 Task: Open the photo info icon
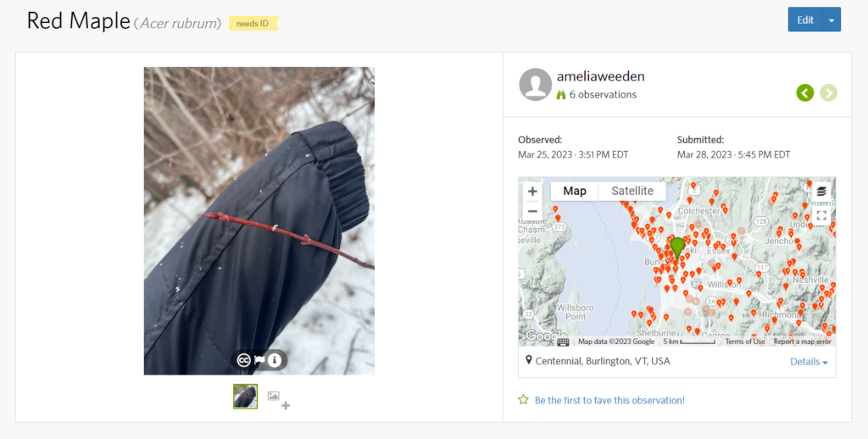(x=275, y=360)
